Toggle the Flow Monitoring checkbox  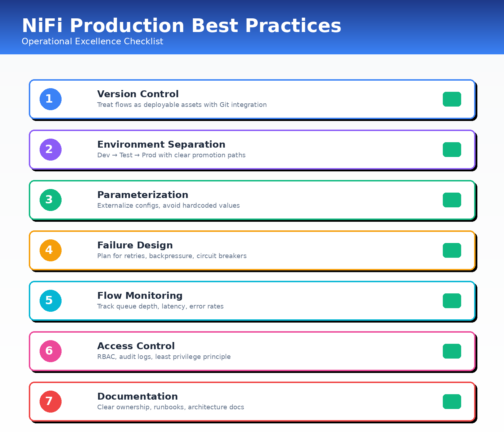pos(452,301)
